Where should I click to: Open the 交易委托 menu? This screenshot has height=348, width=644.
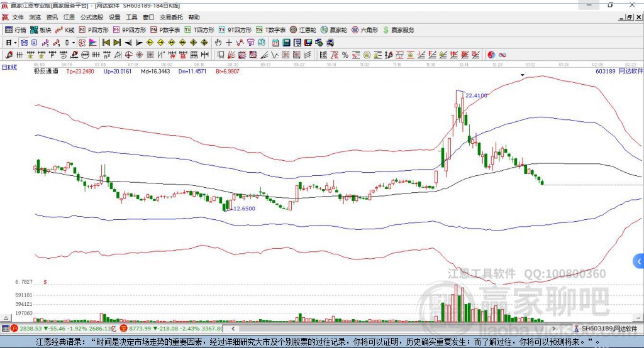(x=171, y=17)
